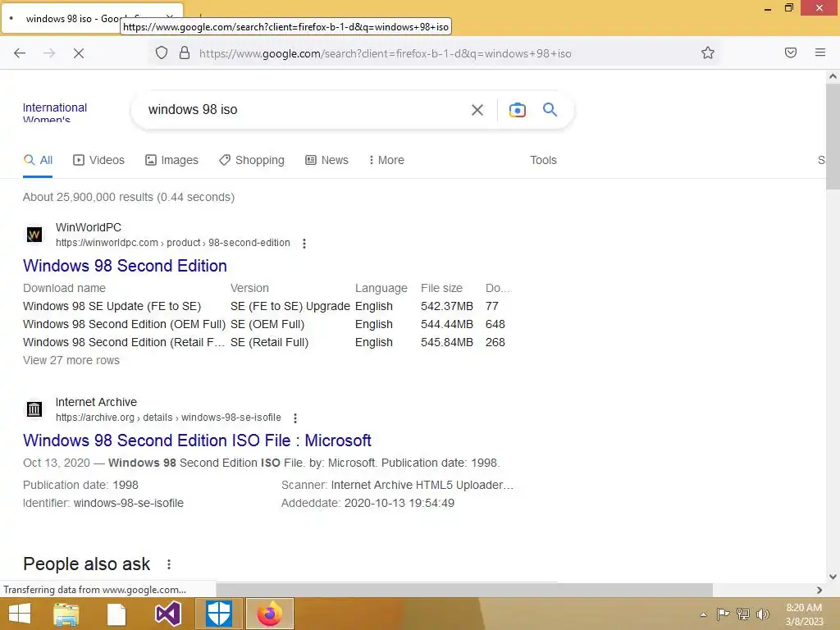Open the tracking protection shield icon
840x630 pixels.
[162, 53]
